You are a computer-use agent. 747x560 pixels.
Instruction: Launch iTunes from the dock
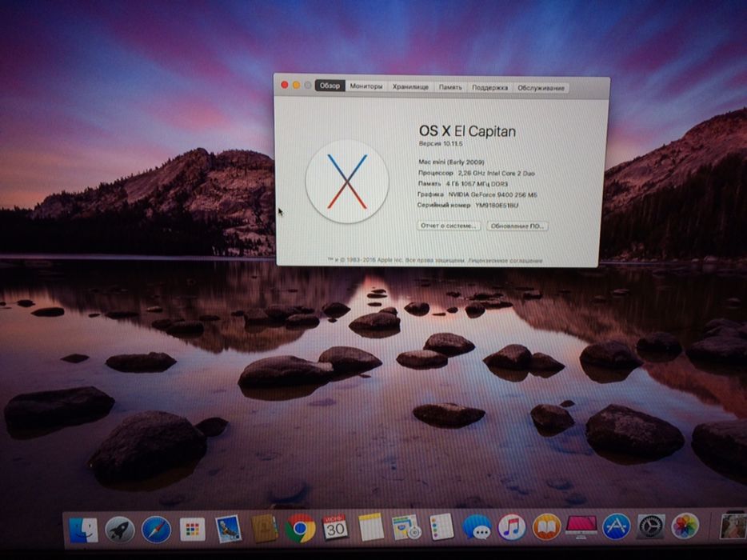tap(512, 526)
